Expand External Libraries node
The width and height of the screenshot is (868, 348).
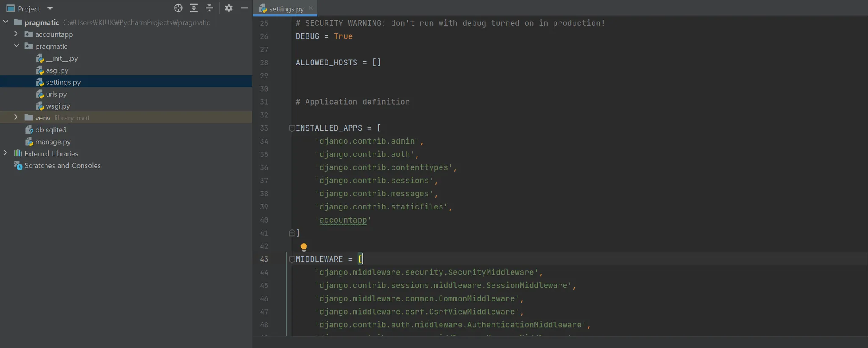[x=6, y=153]
